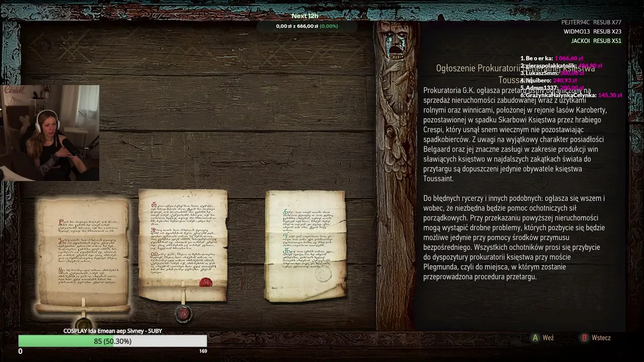Click 'WIDMO13 RESUB X23' alert line
Image resolution: width=644 pixels, height=362 pixels.
tap(592, 32)
